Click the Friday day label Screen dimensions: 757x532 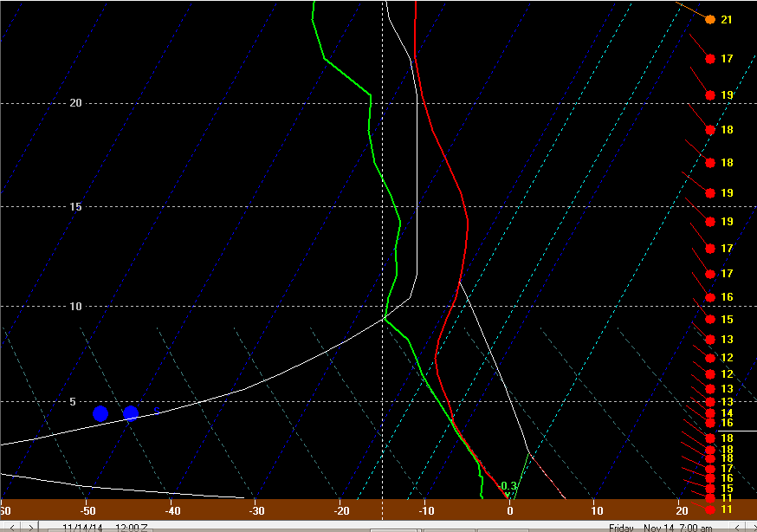click(621, 527)
